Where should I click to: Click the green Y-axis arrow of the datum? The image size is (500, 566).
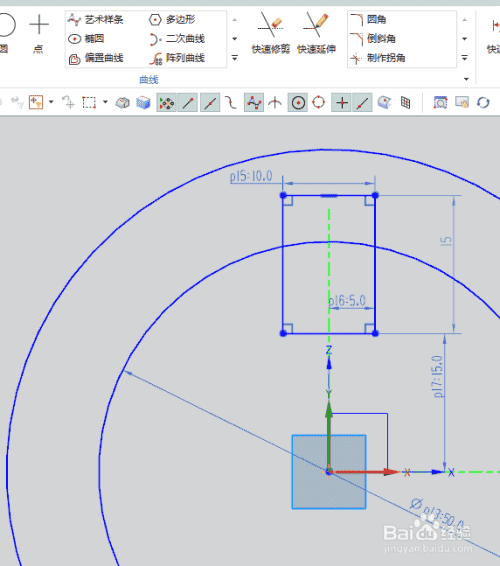coord(329,437)
